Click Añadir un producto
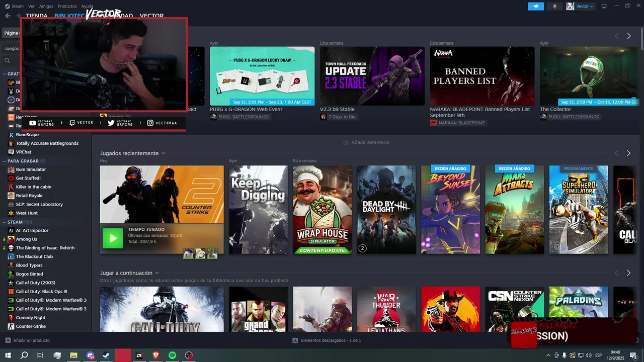Viewport: 644px width, 362px height. 27,340
